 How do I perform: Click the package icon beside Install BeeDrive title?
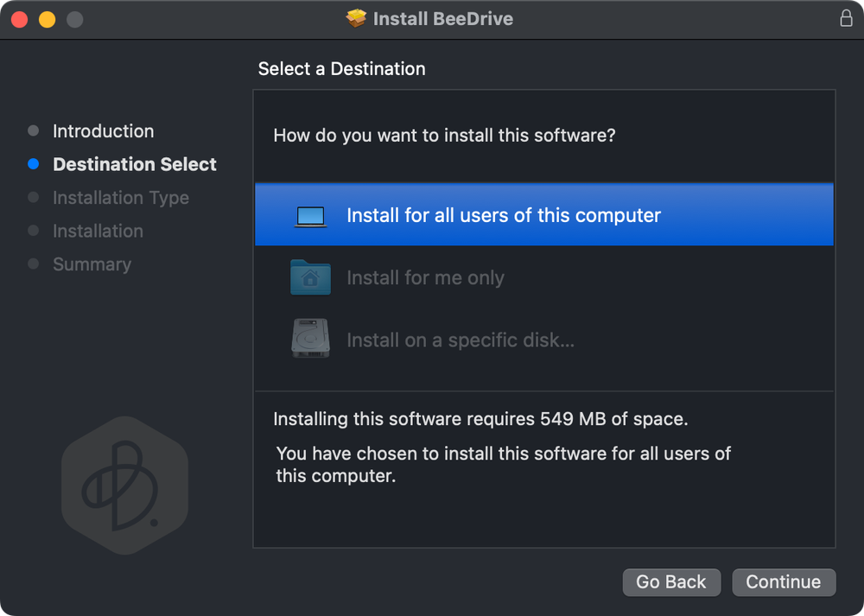click(x=356, y=18)
